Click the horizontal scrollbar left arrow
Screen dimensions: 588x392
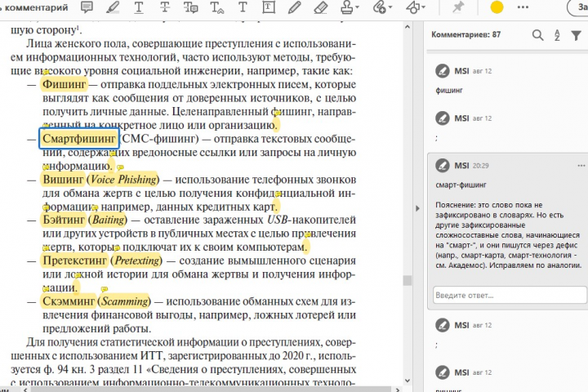click(x=25, y=390)
